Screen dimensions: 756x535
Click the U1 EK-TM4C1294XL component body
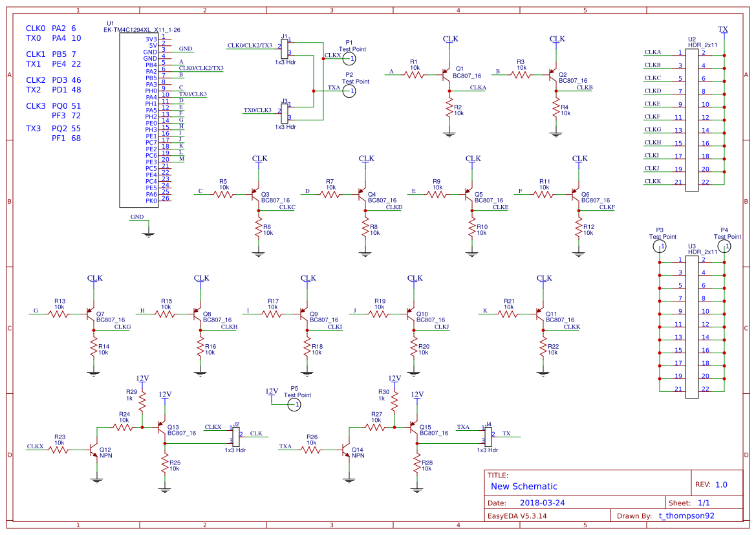pyautogui.click(x=139, y=120)
